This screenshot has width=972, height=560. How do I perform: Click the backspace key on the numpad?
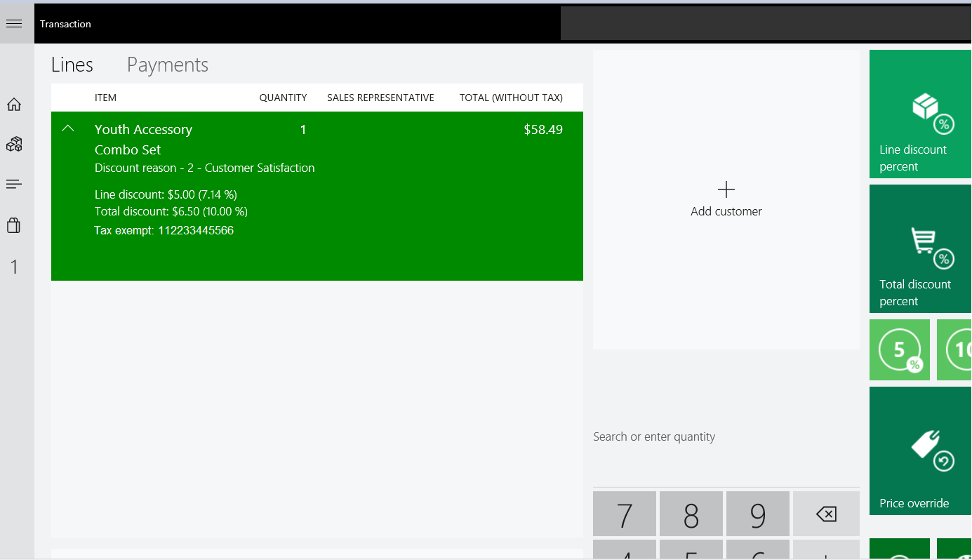pyautogui.click(x=826, y=514)
